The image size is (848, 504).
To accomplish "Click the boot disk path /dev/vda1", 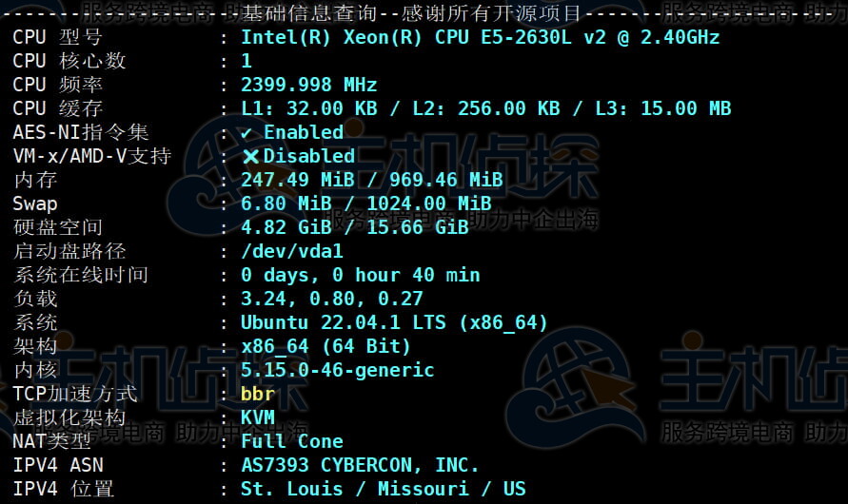I will pyautogui.click(x=291, y=251).
